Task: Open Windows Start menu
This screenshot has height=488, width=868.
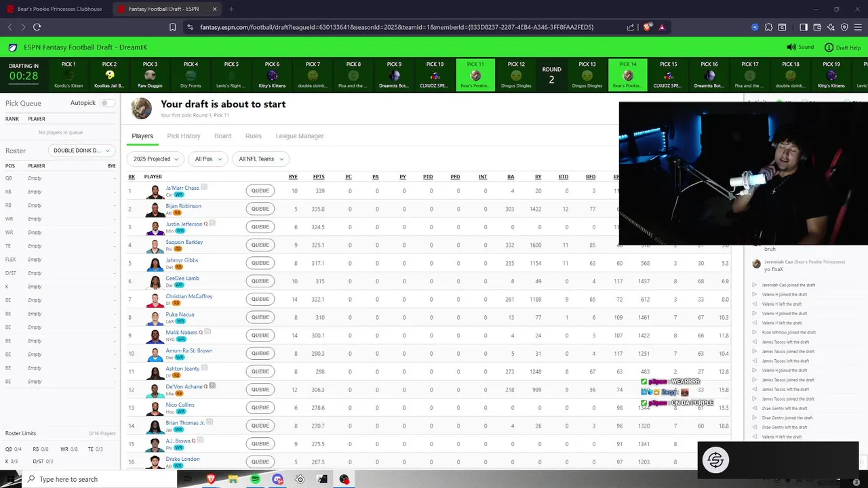Action: pos(11,479)
